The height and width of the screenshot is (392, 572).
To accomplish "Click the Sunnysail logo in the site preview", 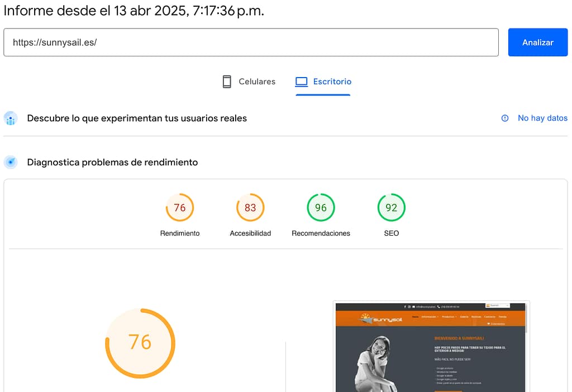I will (380, 319).
